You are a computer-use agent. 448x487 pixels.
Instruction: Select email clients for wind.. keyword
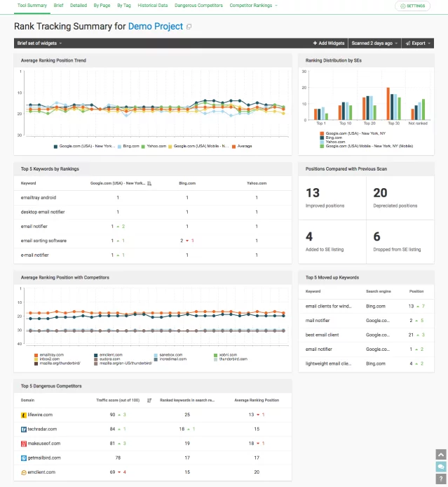329,306
